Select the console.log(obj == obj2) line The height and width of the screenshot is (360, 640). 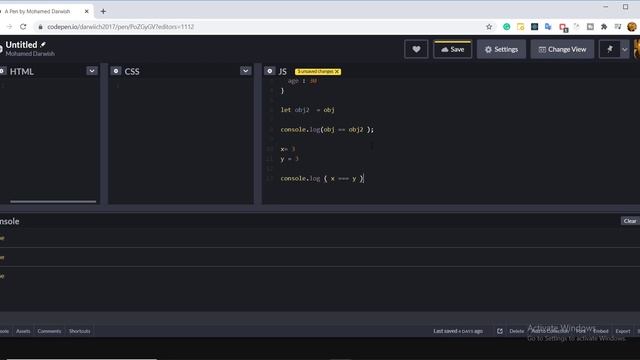[x=327, y=129]
